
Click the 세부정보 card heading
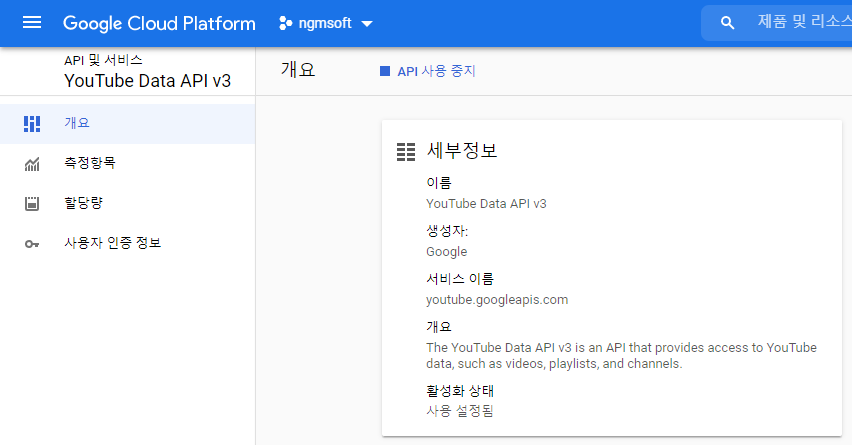[462, 151]
